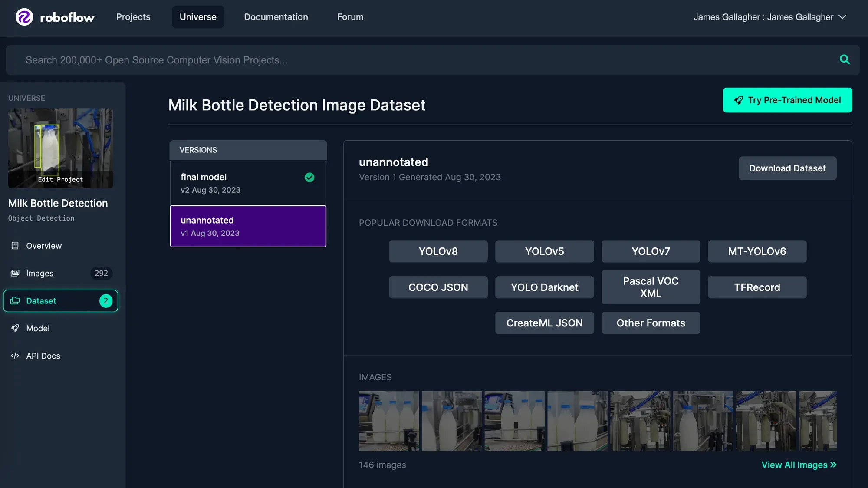Click into the Universe search field
Viewport: 868px width, 488px height.
point(391,60)
